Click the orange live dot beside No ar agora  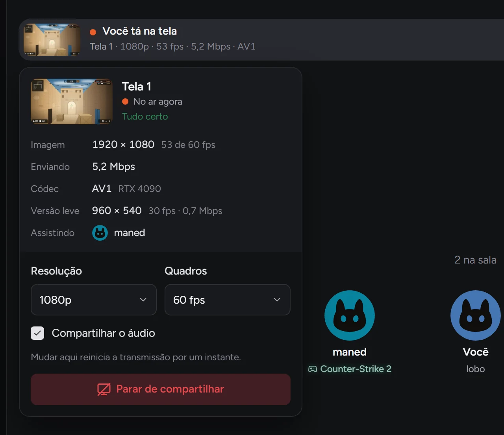coord(125,101)
